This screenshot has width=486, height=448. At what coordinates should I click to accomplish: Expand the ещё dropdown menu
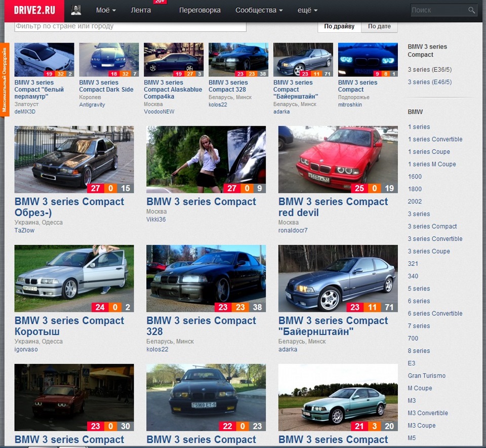307,10
